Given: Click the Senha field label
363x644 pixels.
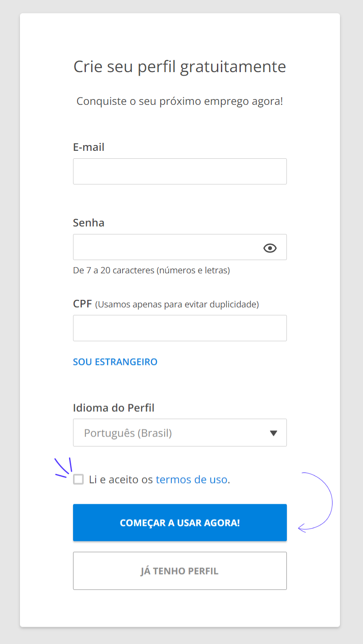Looking at the screenshot, I should 89,222.
